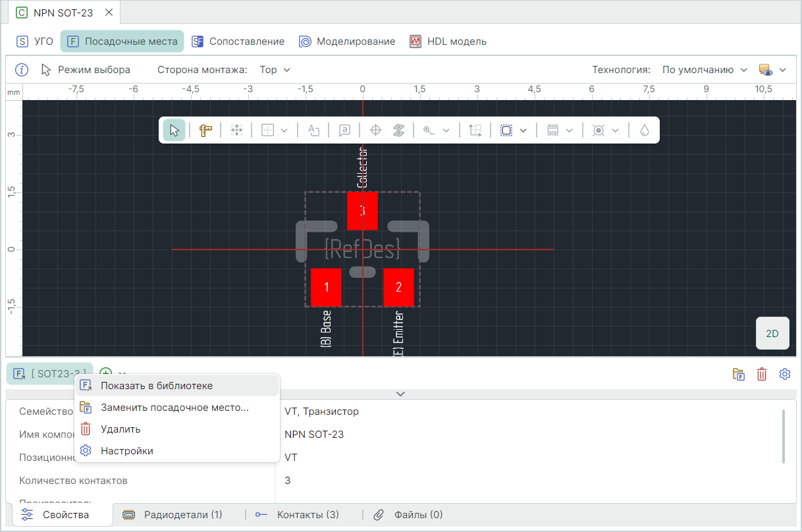Select the arrow pointer tool in floating toolbar
The width and height of the screenshot is (802, 532).
pyautogui.click(x=174, y=130)
